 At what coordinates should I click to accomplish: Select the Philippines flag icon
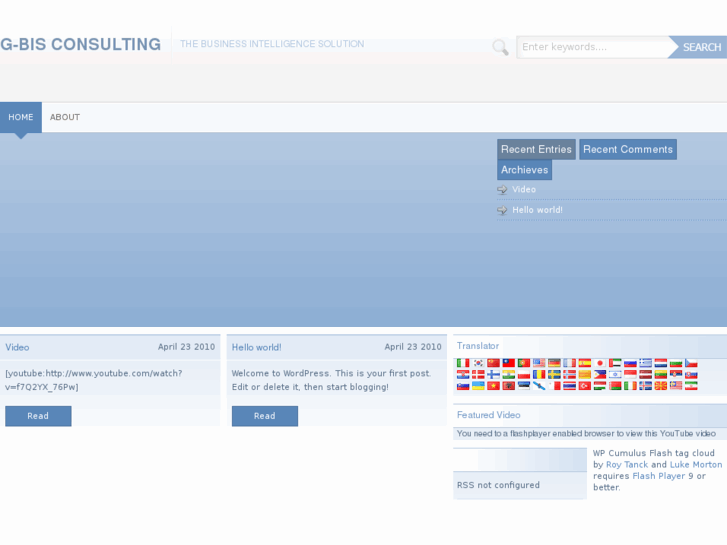tap(600, 374)
